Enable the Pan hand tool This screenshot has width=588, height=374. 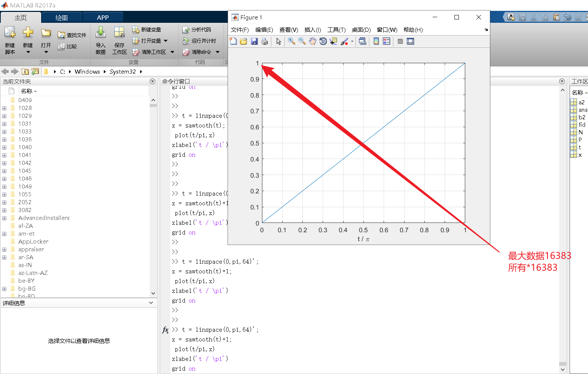[313, 42]
